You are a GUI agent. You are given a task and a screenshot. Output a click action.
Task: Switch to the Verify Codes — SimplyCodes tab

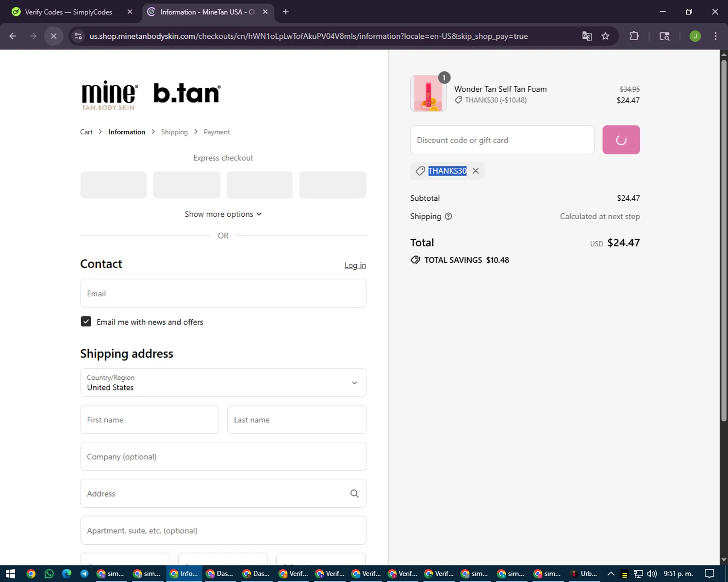[68, 12]
